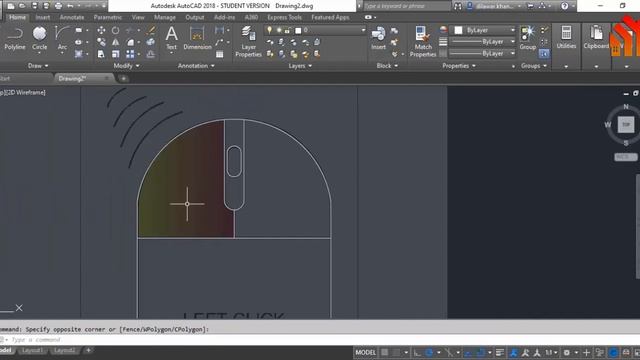Viewport: 640px width, 360px height.
Task: Select the Move tool in Modify
Action: tap(101, 30)
